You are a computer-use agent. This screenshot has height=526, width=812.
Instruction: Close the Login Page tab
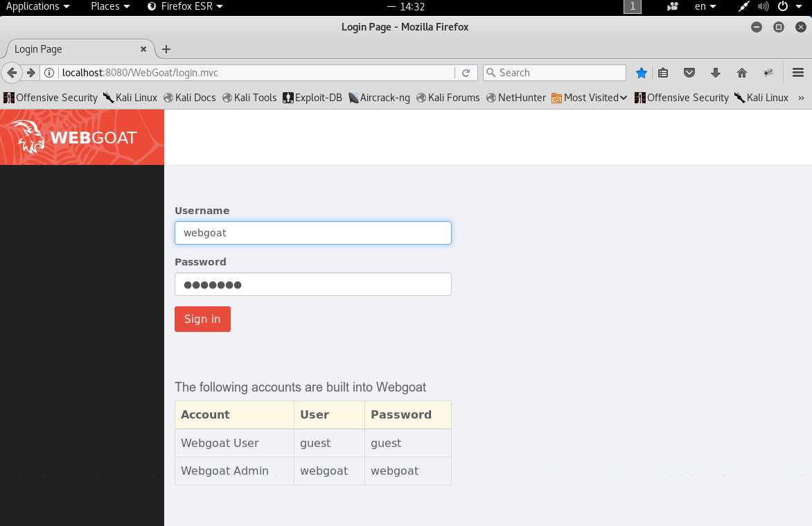(x=143, y=49)
